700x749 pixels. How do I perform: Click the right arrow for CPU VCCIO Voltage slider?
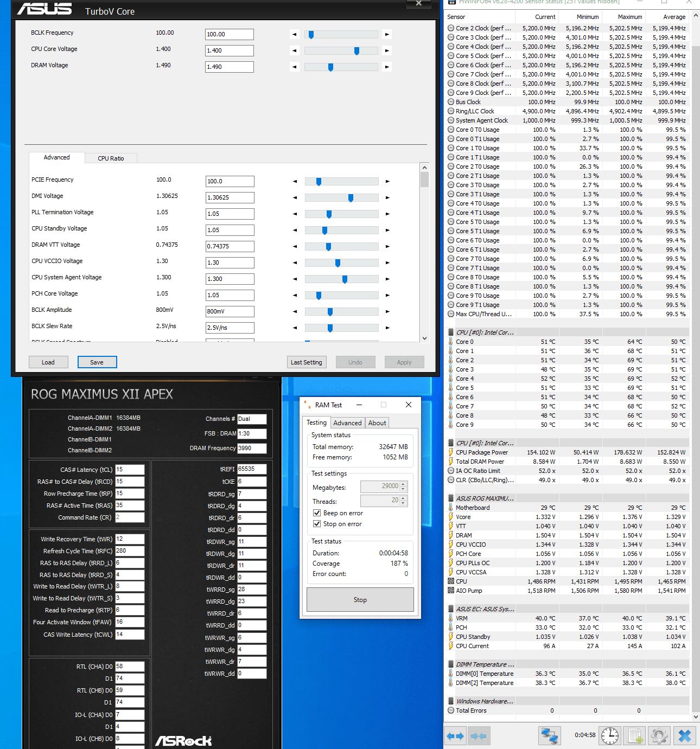point(387,263)
